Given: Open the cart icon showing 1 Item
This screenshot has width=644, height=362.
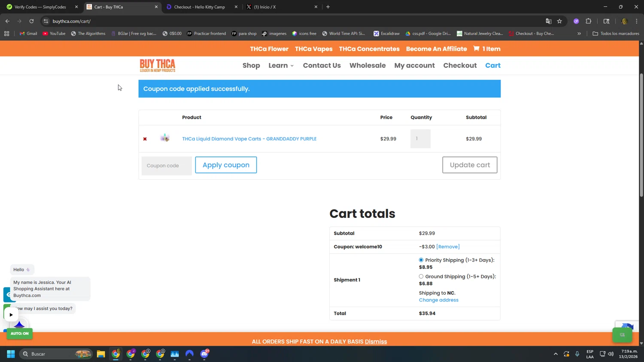Looking at the screenshot, I should coord(487,49).
